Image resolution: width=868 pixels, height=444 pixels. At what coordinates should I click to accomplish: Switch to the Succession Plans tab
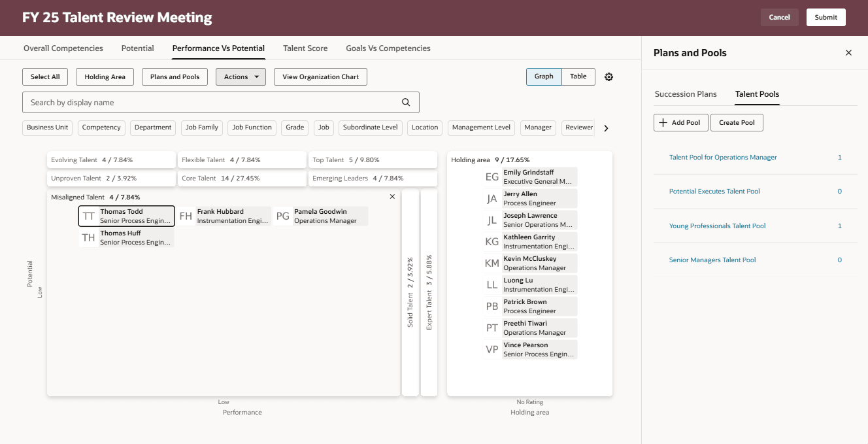point(686,94)
